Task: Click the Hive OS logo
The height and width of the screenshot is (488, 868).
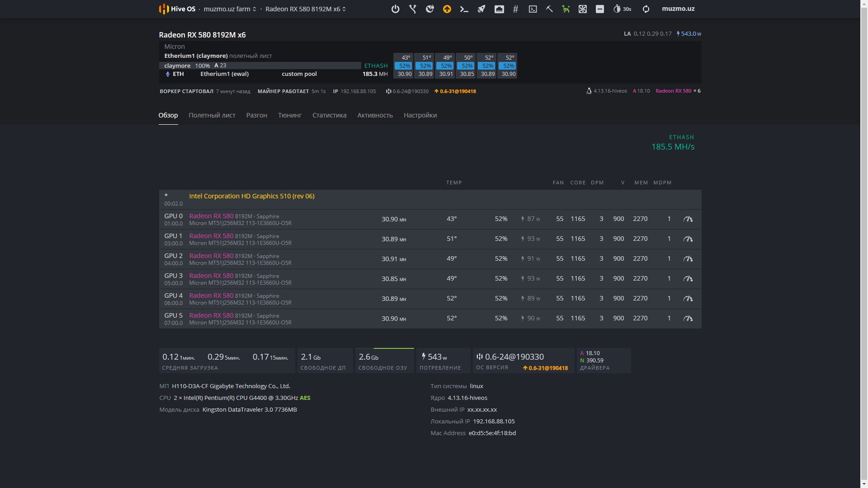Action: point(177,9)
